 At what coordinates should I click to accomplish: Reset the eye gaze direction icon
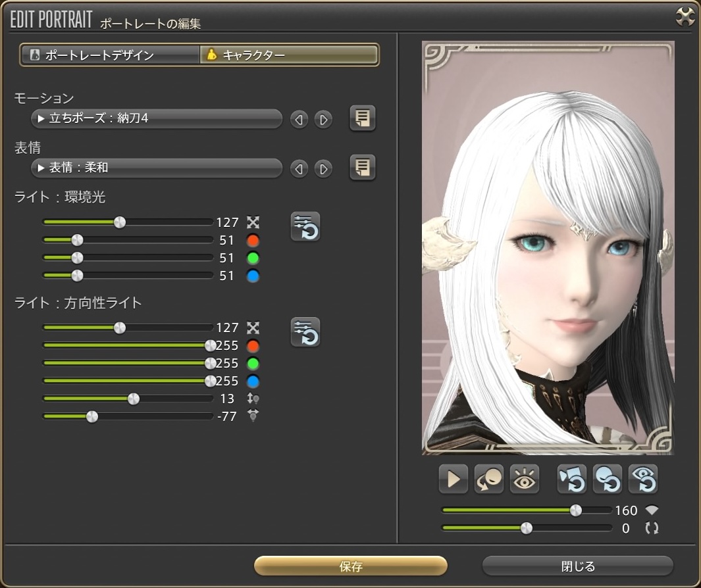tap(642, 479)
